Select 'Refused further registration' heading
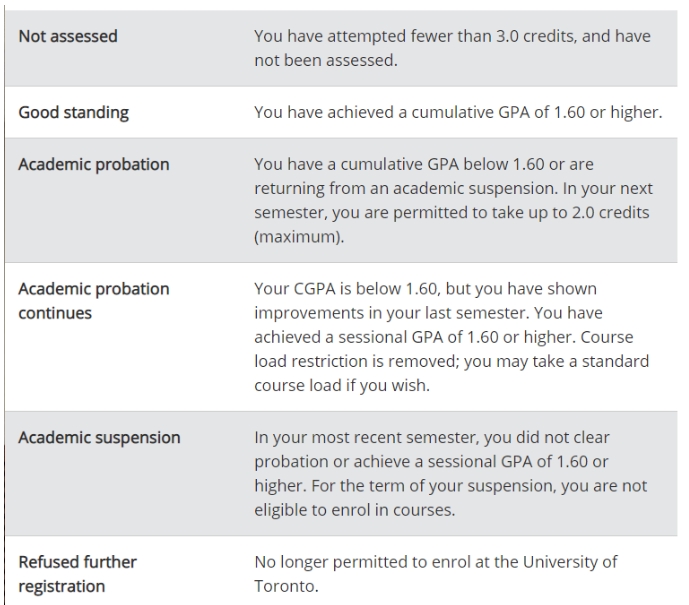This screenshot has height=605, width=689. click(77, 574)
